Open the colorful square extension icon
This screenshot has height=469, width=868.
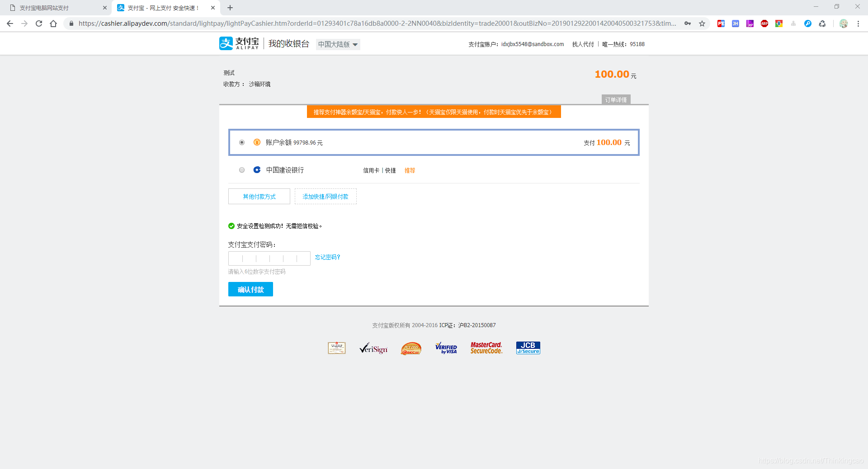(x=779, y=23)
